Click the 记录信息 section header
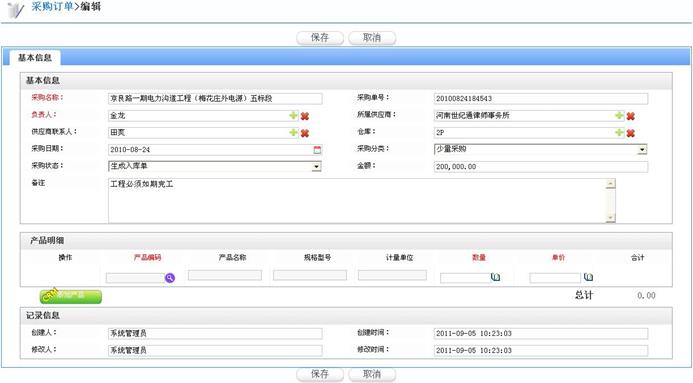This screenshot has height=383, width=693. click(x=346, y=315)
